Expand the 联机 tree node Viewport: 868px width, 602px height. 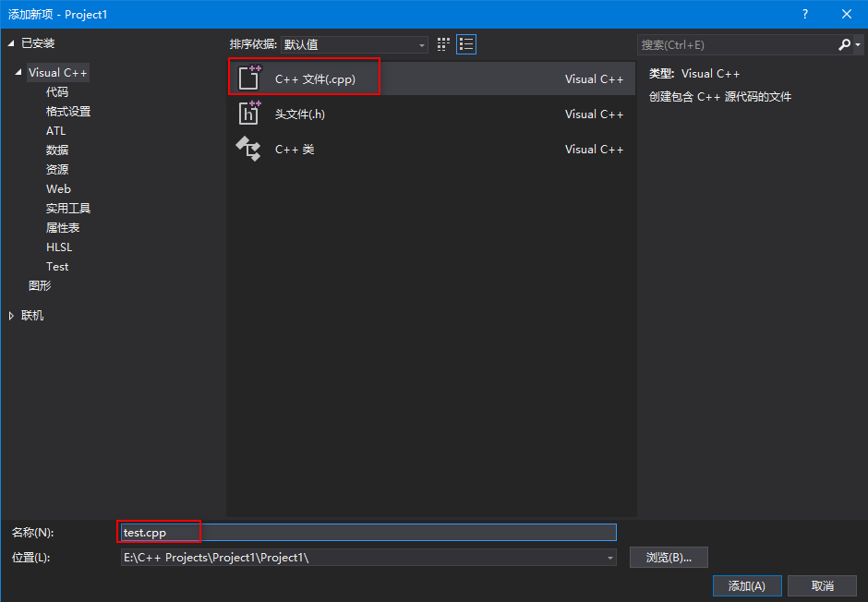11,316
